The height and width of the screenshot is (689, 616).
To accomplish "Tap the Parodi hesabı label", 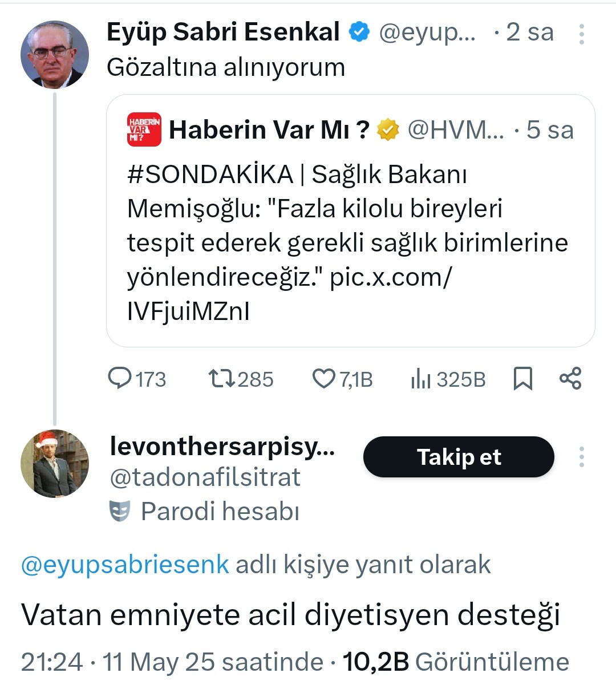I will [x=220, y=511].
